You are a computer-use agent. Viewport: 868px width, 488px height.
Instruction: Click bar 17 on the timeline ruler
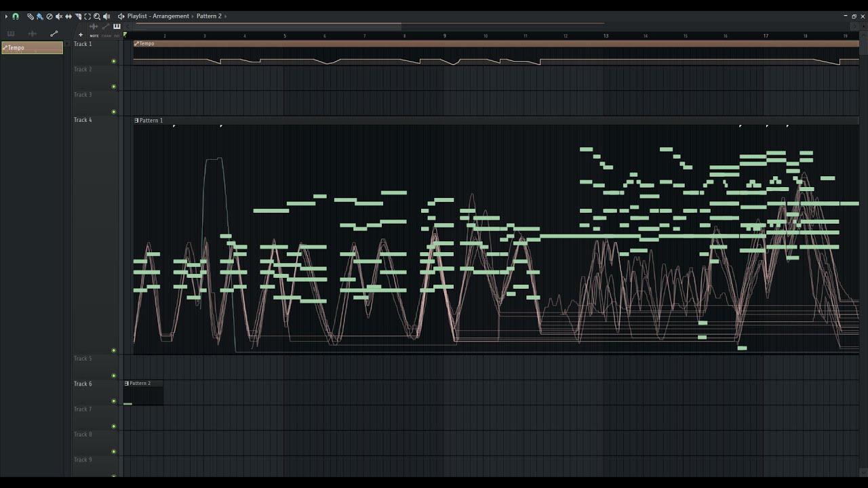[766, 35]
